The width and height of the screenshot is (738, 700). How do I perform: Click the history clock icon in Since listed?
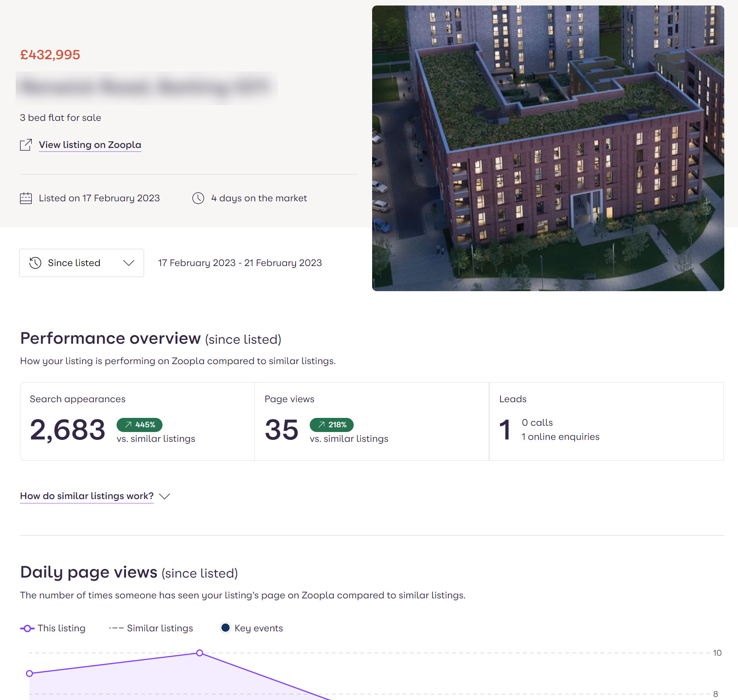click(35, 263)
